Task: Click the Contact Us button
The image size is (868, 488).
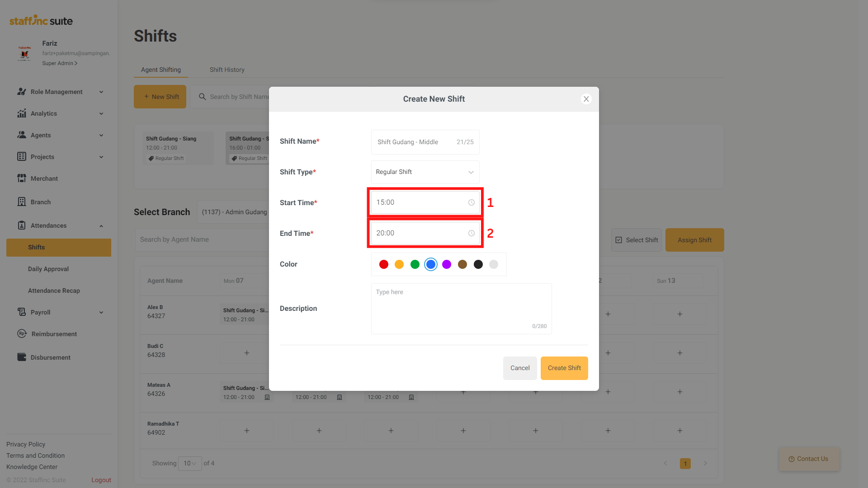Action: 809,459
